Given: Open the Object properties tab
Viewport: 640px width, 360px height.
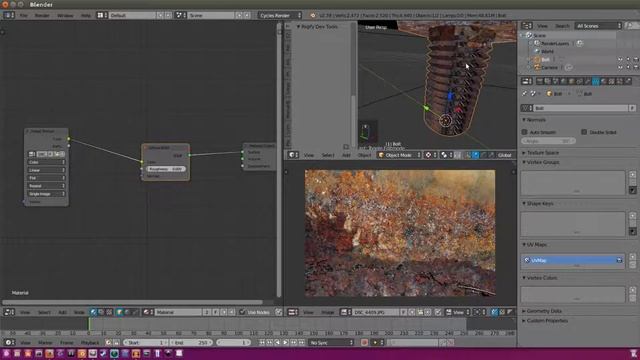Looking at the screenshot, I should [x=571, y=81].
